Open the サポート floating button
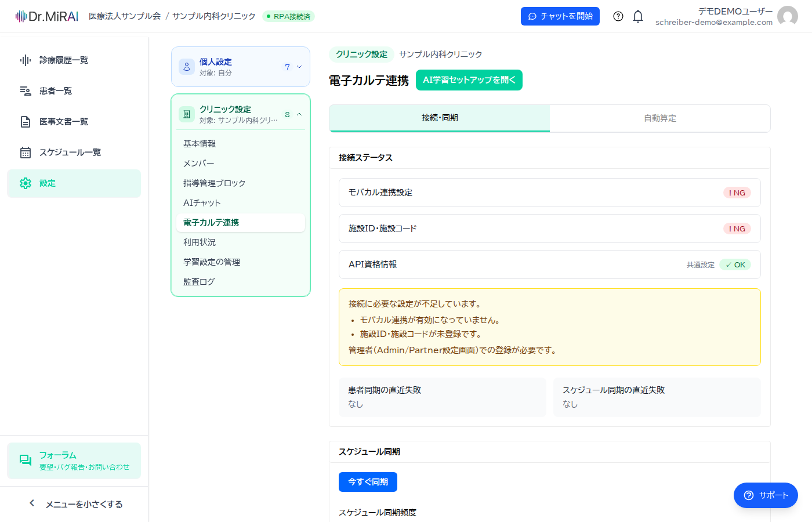 tap(766, 495)
